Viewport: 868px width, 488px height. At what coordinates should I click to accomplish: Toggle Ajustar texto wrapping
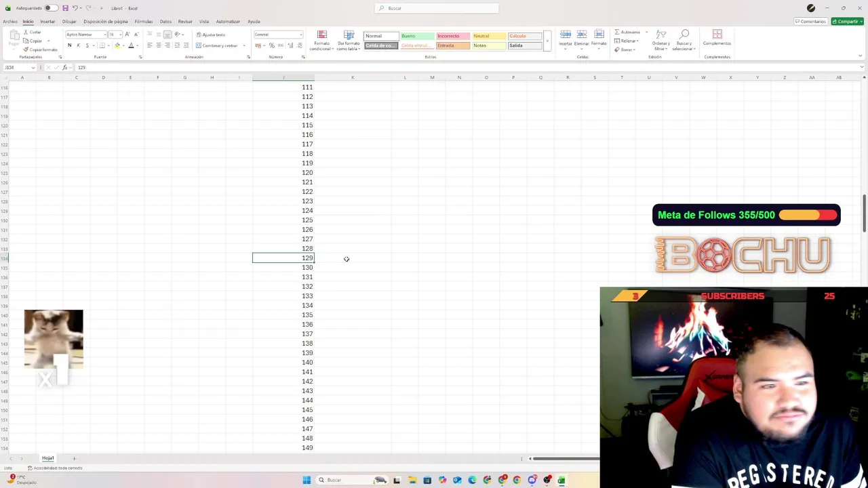211,35
